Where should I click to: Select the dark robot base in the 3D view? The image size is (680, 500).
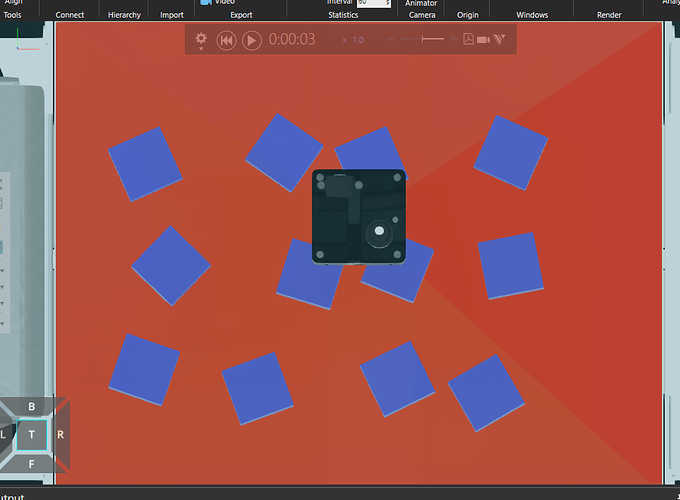pos(359,216)
